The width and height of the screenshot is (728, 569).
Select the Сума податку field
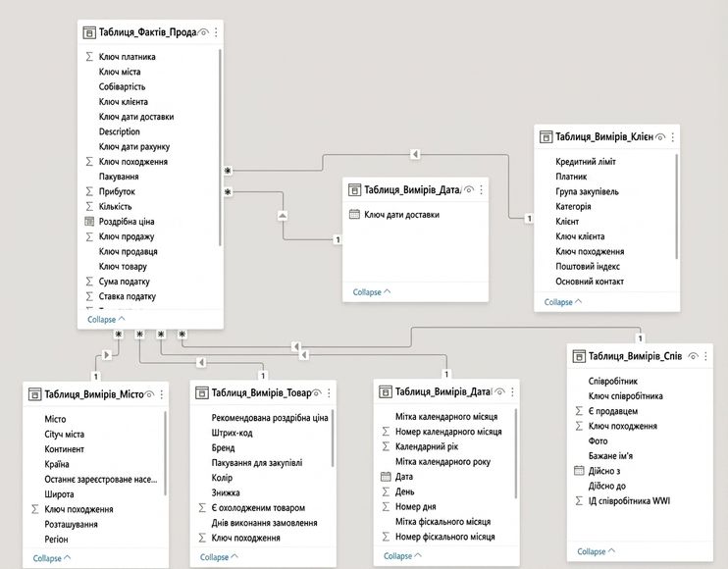pyautogui.click(x=124, y=282)
